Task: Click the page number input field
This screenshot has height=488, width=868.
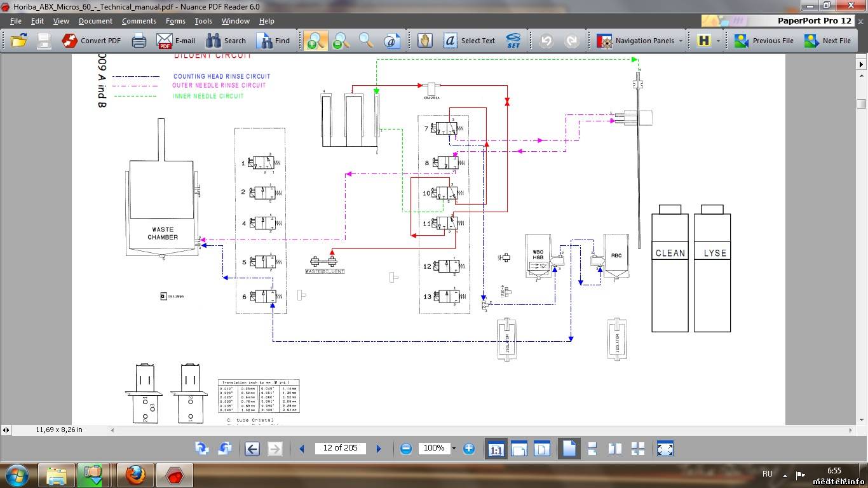Action: click(341, 448)
